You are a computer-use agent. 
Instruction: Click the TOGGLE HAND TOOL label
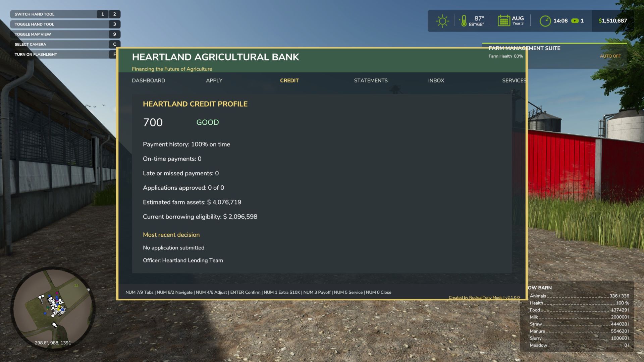(34, 24)
